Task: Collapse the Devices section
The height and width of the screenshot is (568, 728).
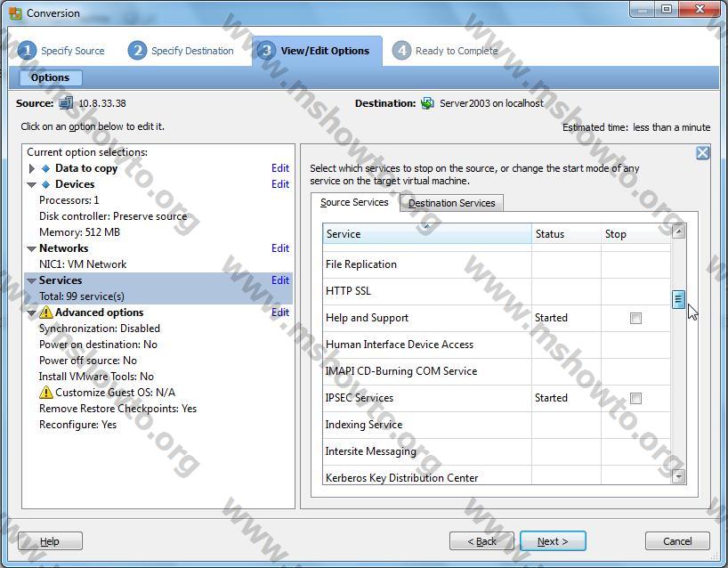Action: point(31,185)
